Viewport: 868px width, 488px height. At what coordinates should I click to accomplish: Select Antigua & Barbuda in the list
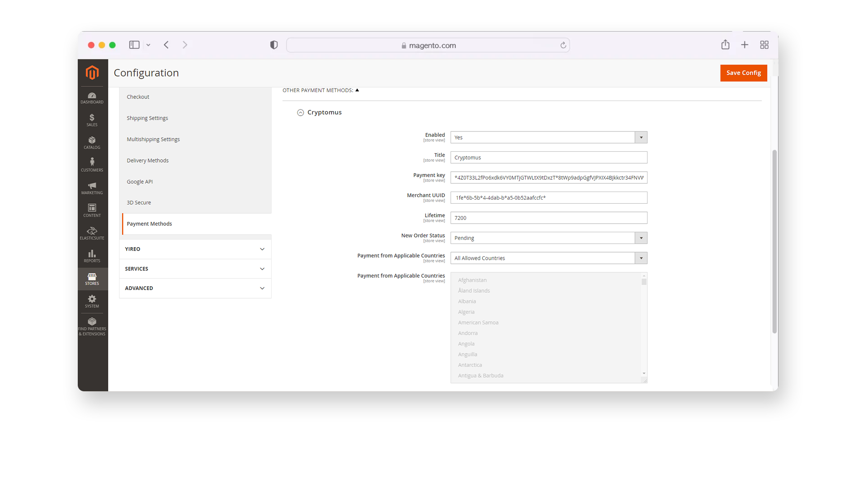481,375
